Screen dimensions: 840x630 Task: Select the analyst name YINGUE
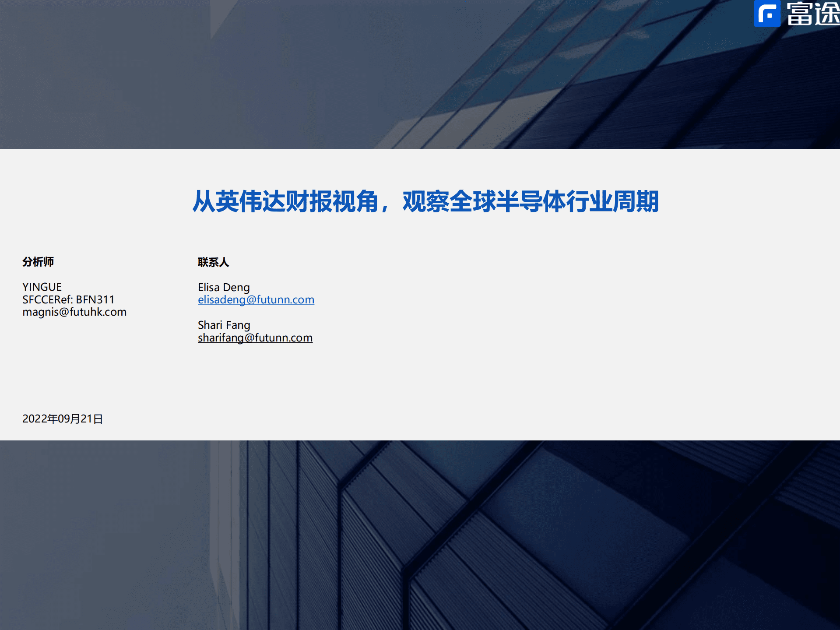tap(42, 287)
